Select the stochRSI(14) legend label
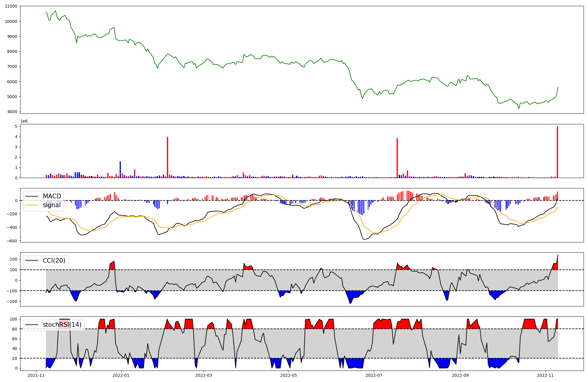 tap(62, 325)
